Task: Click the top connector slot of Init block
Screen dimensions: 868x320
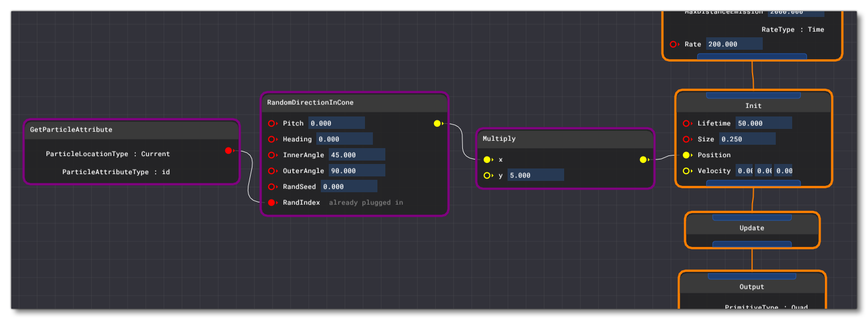Action: click(754, 95)
